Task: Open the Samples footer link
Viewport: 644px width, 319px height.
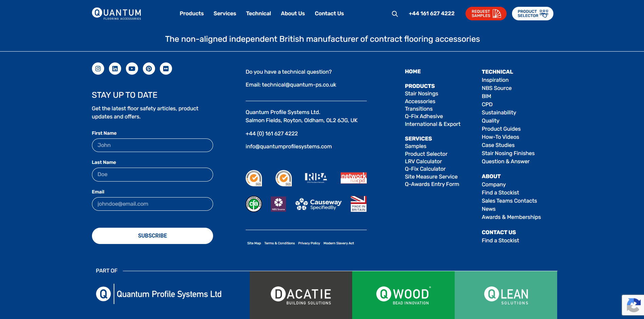Action: [x=416, y=146]
